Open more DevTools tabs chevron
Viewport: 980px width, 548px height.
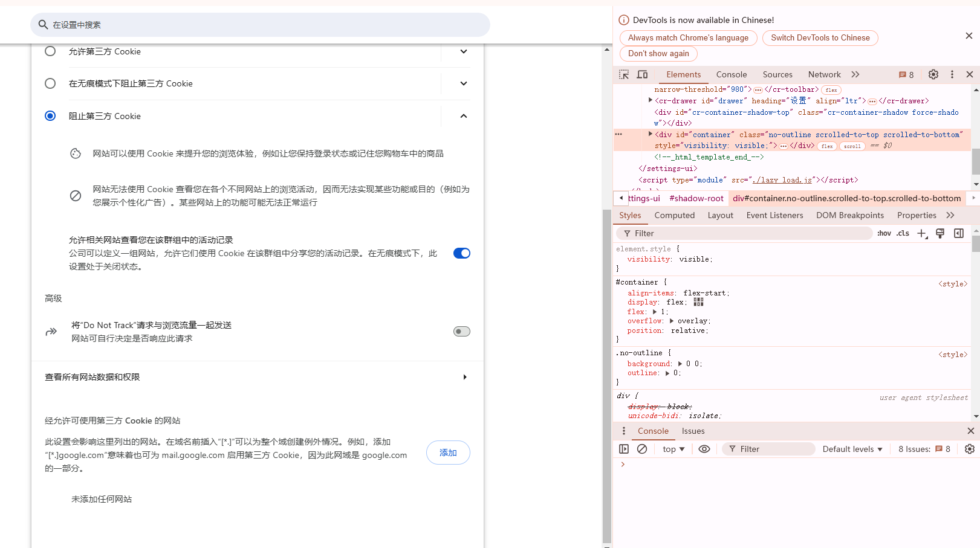tap(855, 74)
